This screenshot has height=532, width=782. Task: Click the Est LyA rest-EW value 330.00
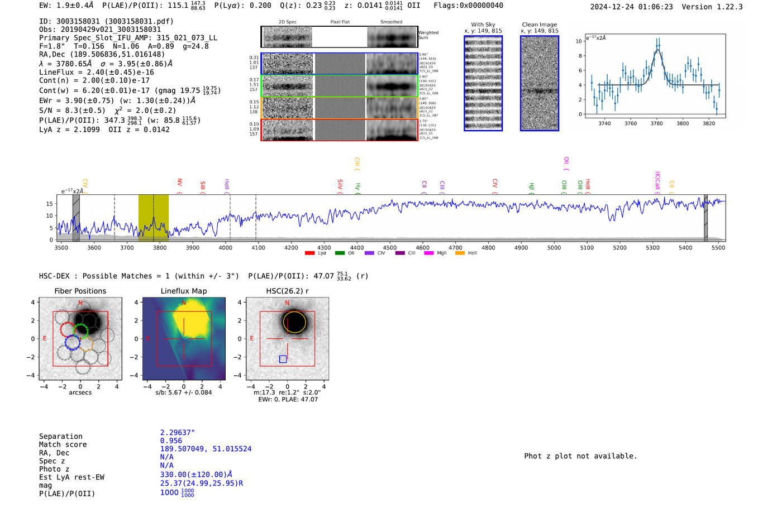click(196, 475)
